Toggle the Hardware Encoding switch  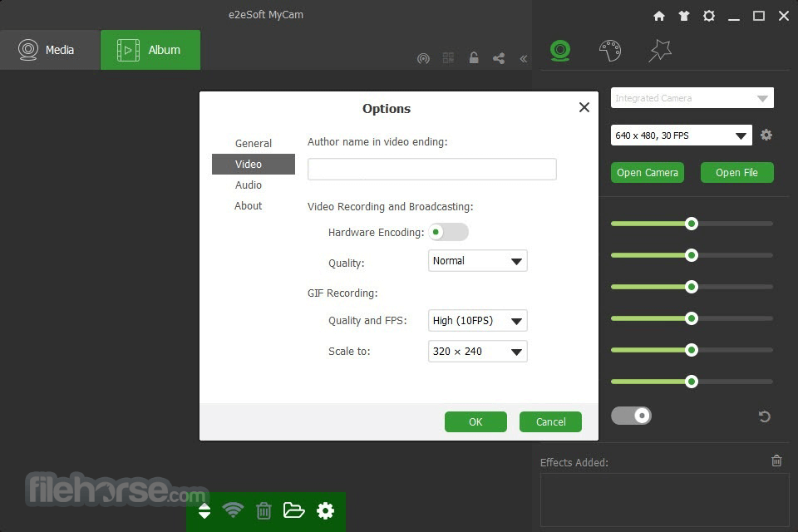pos(448,232)
